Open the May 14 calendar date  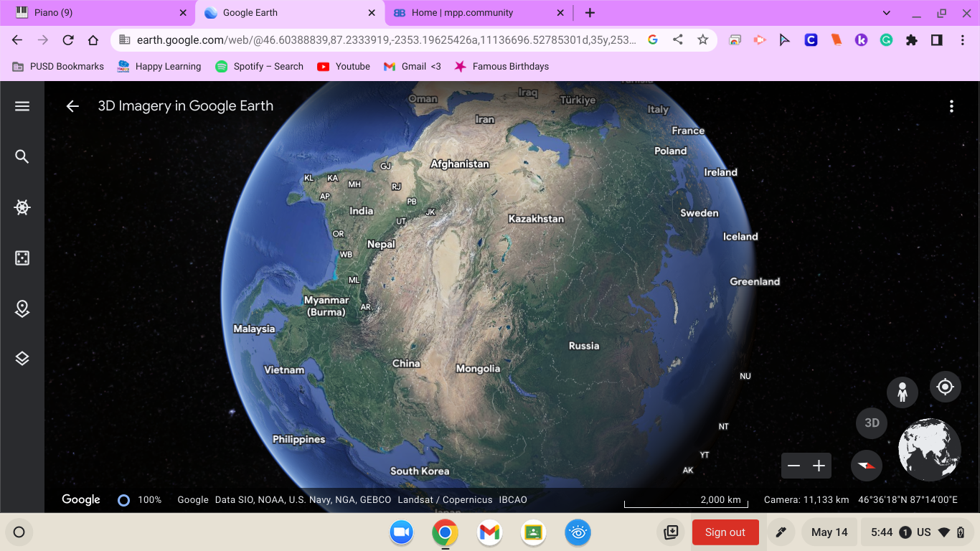point(829,532)
